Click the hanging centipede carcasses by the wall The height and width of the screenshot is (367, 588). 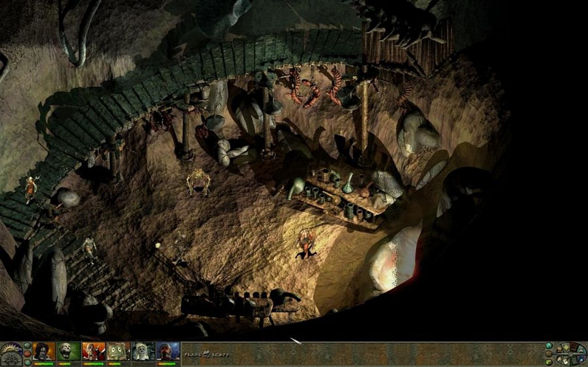pyautogui.click(x=315, y=88)
